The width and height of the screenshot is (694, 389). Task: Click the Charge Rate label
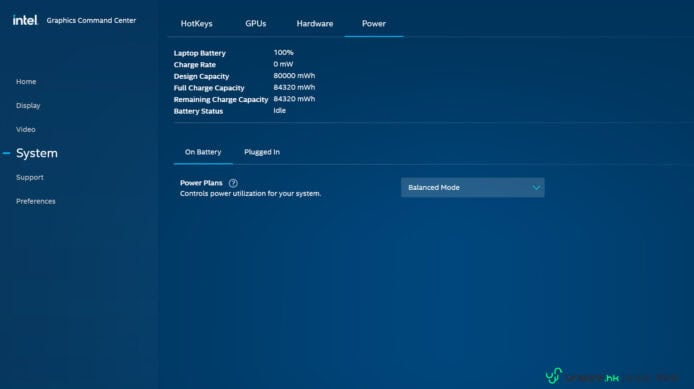click(x=195, y=65)
